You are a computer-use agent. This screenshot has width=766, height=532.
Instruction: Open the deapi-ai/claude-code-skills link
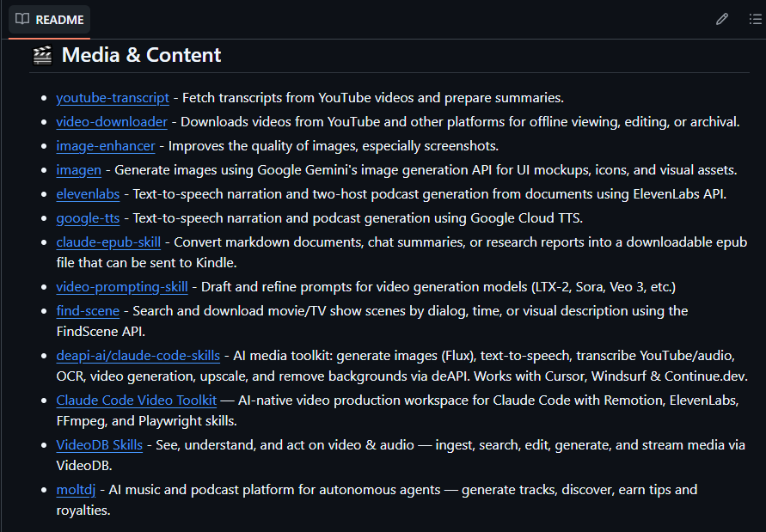click(138, 355)
